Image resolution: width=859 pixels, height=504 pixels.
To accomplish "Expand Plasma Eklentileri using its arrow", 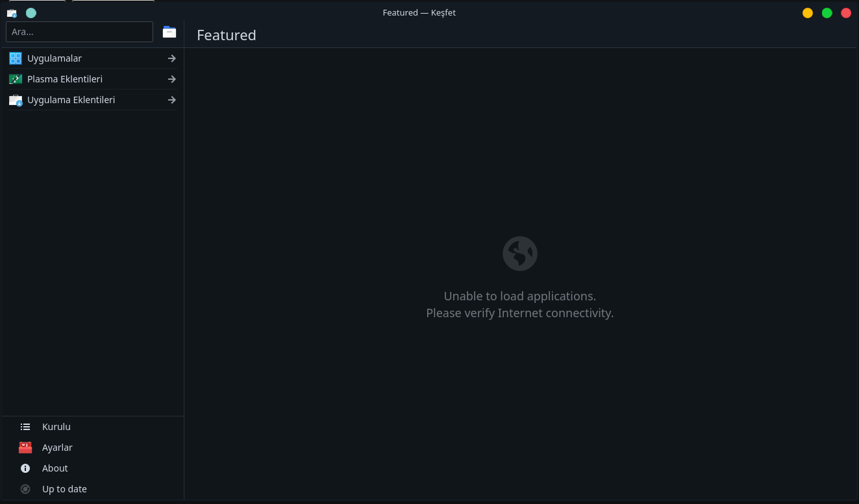I will tap(171, 79).
